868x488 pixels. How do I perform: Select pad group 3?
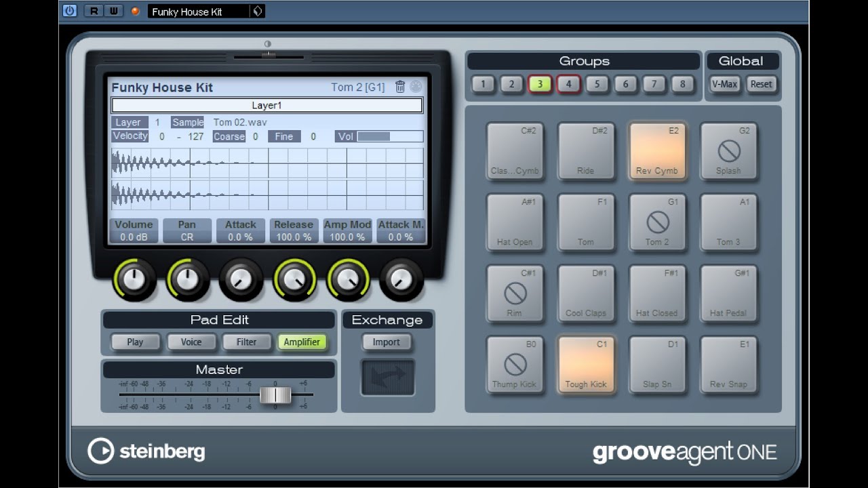click(x=540, y=84)
